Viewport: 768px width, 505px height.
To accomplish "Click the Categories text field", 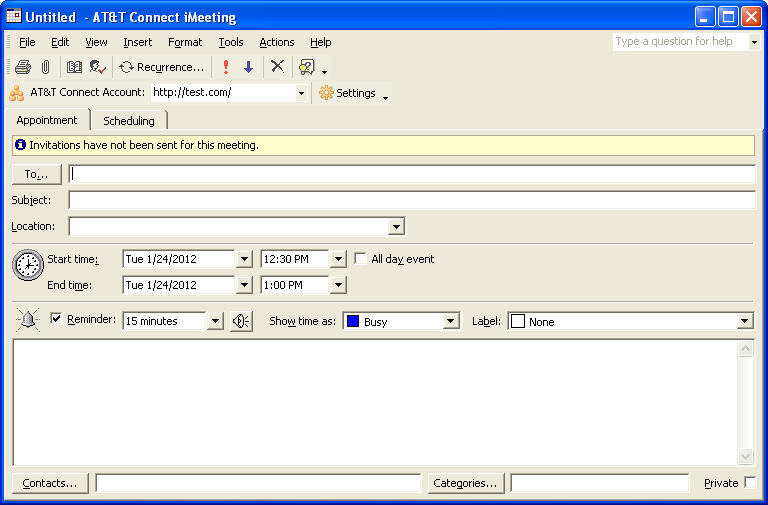I will (x=600, y=483).
